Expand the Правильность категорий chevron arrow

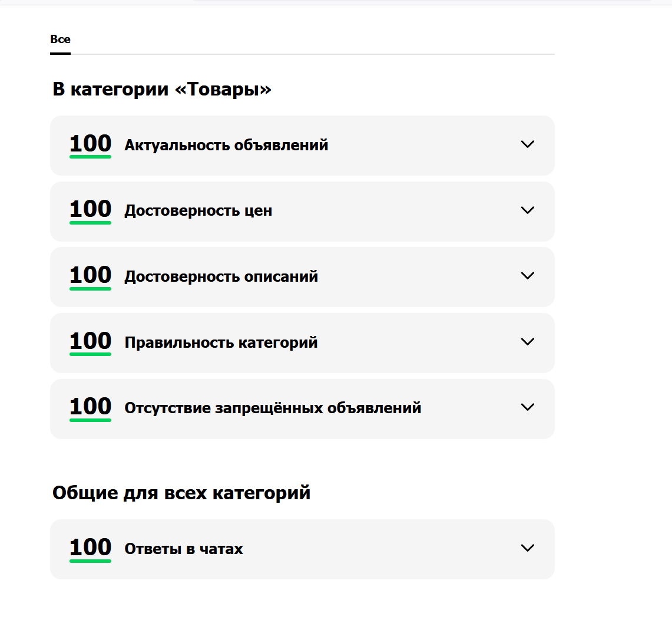(527, 342)
